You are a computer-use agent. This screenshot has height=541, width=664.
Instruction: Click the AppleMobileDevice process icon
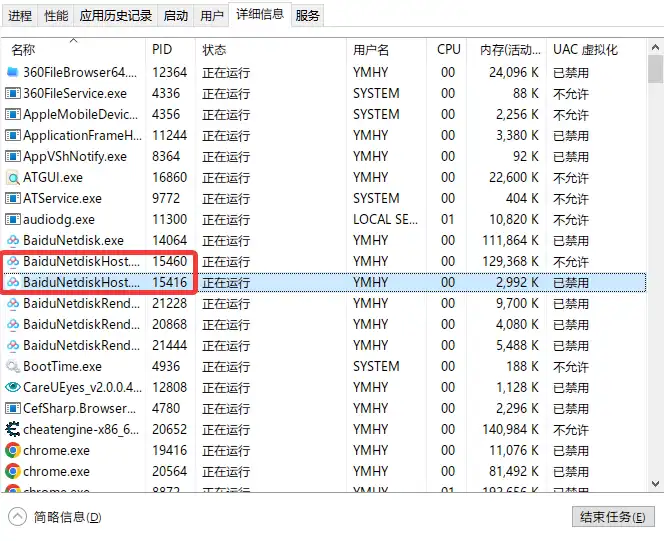pyautogui.click(x=13, y=114)
